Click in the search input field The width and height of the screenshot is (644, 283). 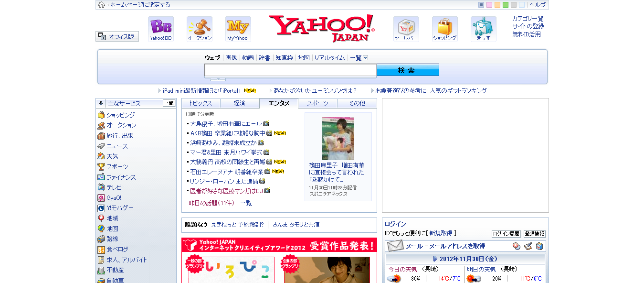tap(291, 70)
